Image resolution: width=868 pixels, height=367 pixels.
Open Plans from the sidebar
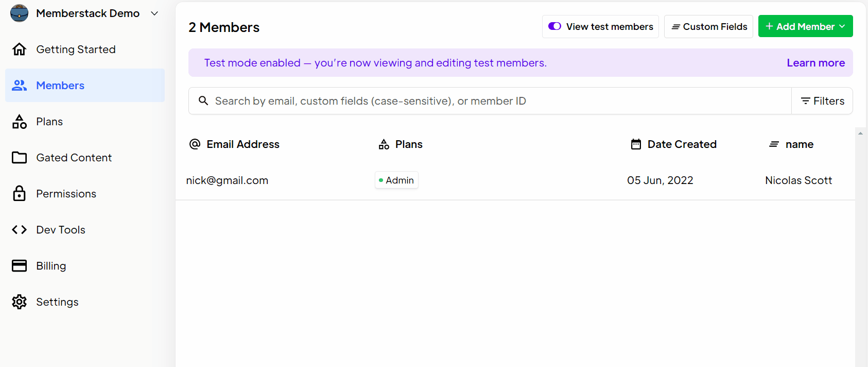[49, 122]
